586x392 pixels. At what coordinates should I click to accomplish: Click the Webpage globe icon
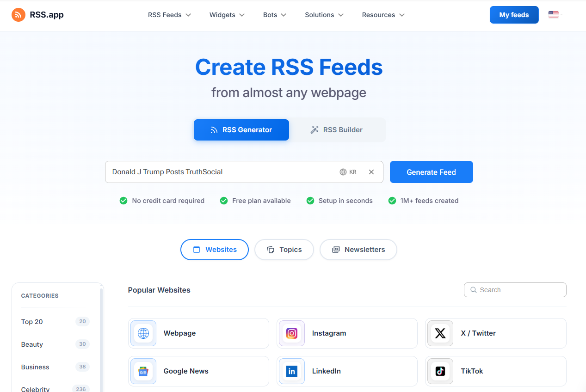pos(143,333)
